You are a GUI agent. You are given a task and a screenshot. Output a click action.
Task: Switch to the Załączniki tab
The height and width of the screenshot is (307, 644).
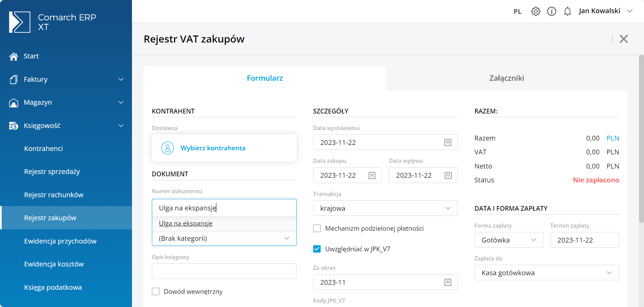507,78
